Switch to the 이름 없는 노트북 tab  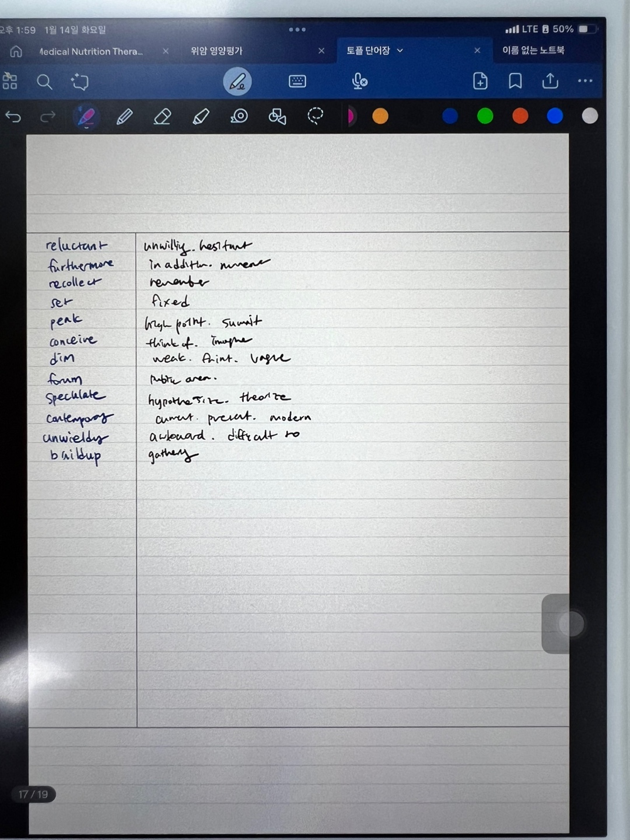pyautogui.click(x=533, y=51)
